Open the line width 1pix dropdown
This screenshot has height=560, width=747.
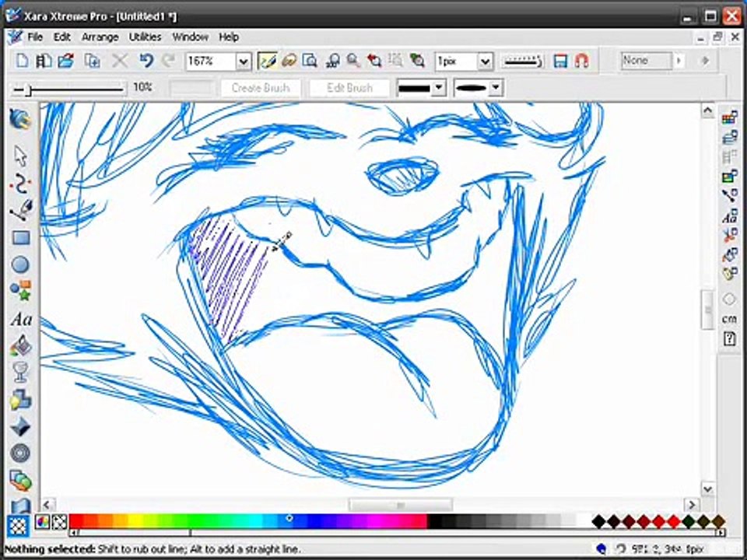coord(485,61)
